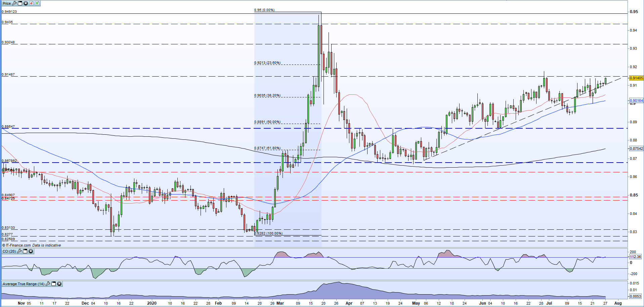The image size is (644, 307).
Task: Click the CCI (20) panel label
Action: pyautogui.click(x=9, y=251)
